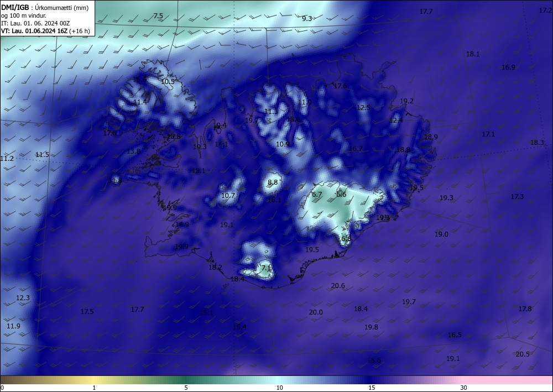Click the 17.3 value on the map
This screenshot has height=392, width=553.
[x=518, y=197]
